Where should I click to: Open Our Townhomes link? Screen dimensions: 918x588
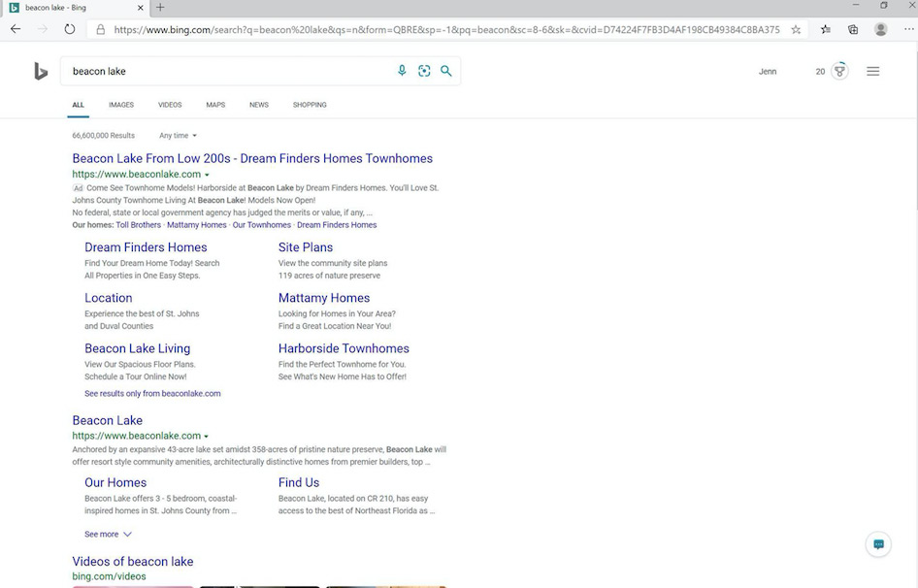pyautogui.click(x=262, y=225)
